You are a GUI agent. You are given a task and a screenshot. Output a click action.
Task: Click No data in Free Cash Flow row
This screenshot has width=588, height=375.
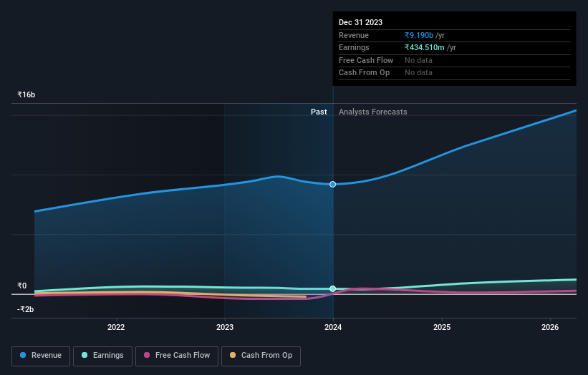point(418,60)
